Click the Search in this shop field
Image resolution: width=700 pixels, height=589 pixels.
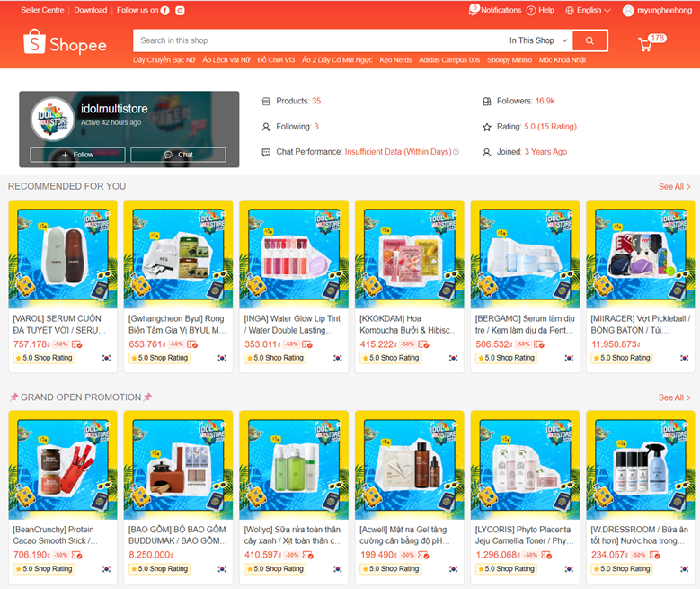[x=317, y=40]
